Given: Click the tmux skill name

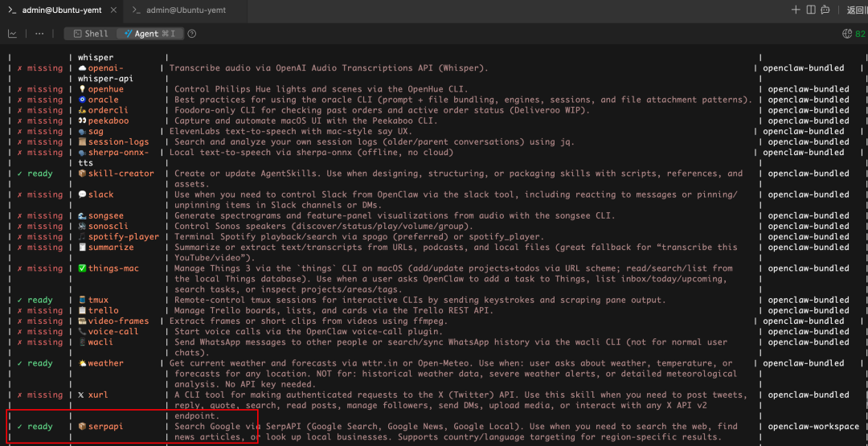Looking at the screenshot, I should [x=98, y=300].
